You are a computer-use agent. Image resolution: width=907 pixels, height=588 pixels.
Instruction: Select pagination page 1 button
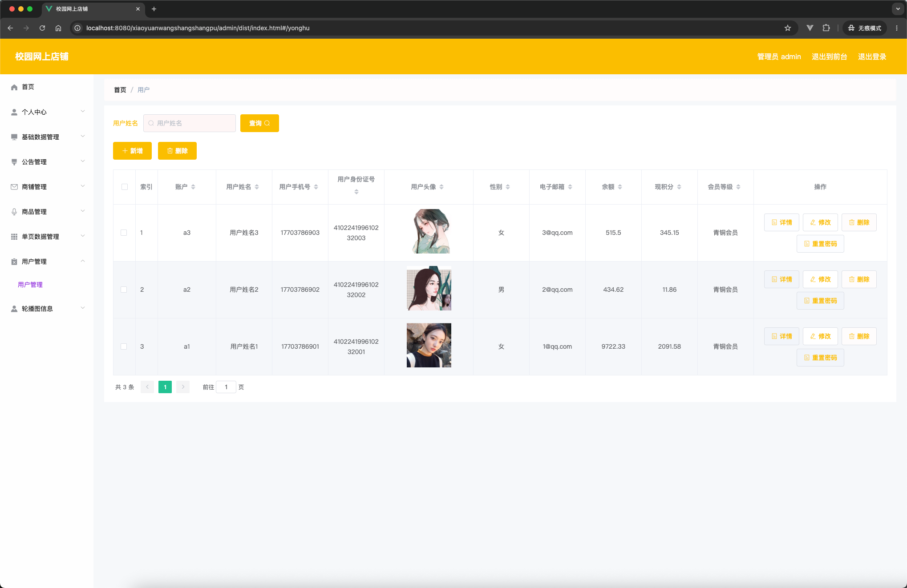pos(165,387)
